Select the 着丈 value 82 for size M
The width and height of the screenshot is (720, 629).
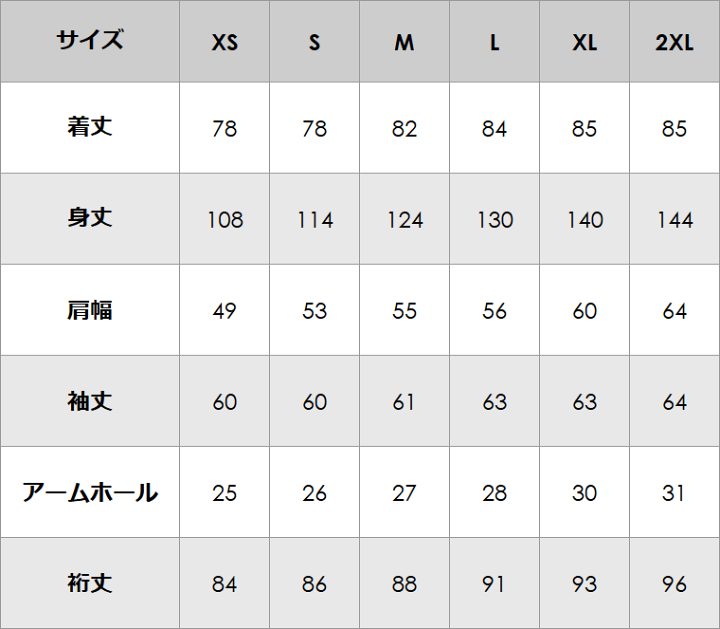(404, 129)
